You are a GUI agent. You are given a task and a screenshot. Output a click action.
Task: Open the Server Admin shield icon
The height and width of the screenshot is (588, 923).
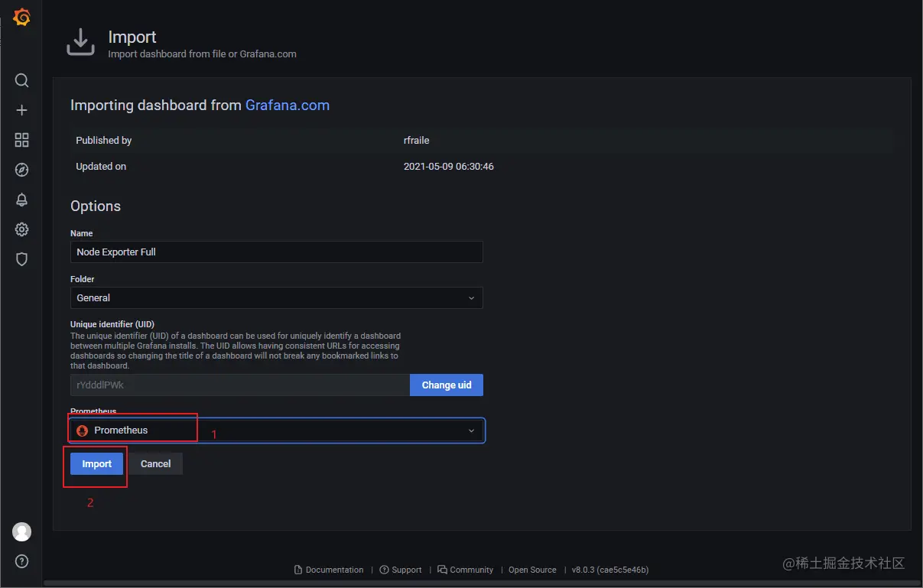coord(22,259)
